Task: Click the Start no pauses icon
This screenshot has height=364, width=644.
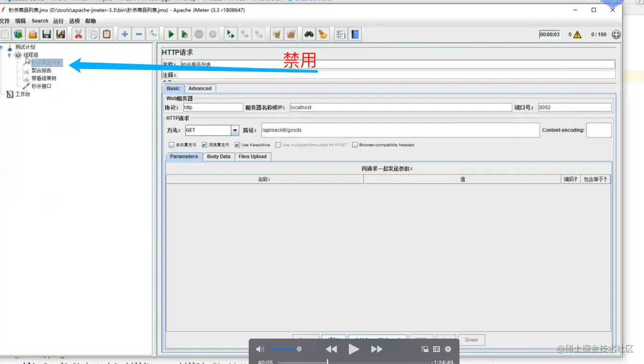Action: click(184, 34)
